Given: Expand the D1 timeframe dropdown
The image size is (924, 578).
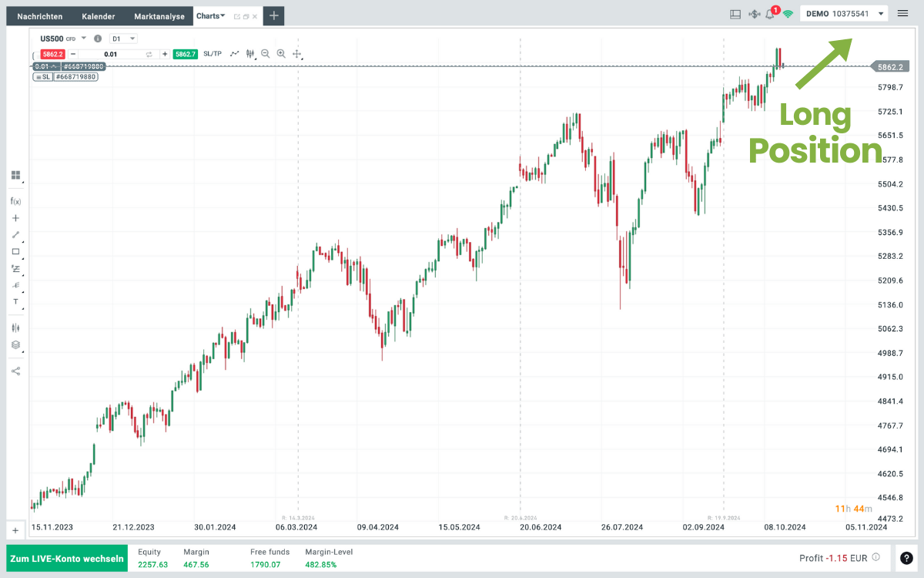Looking at the screenshot, I should coord(124,39).
